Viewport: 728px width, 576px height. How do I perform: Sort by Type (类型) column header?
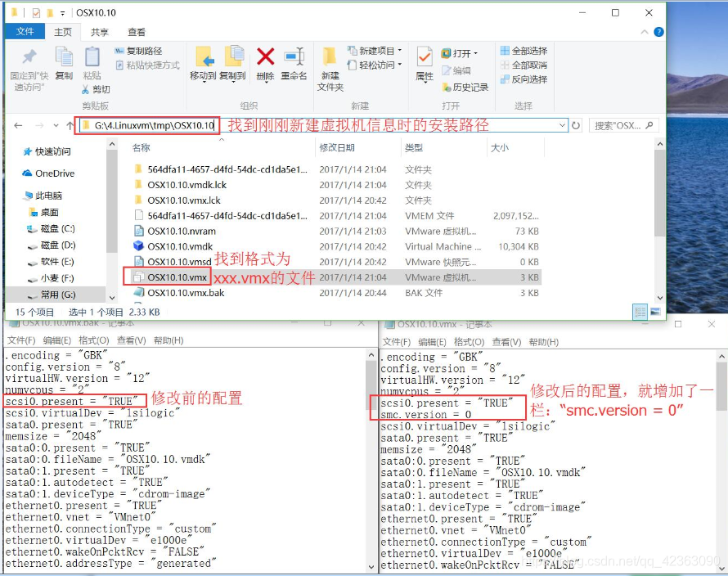[414, 148]
